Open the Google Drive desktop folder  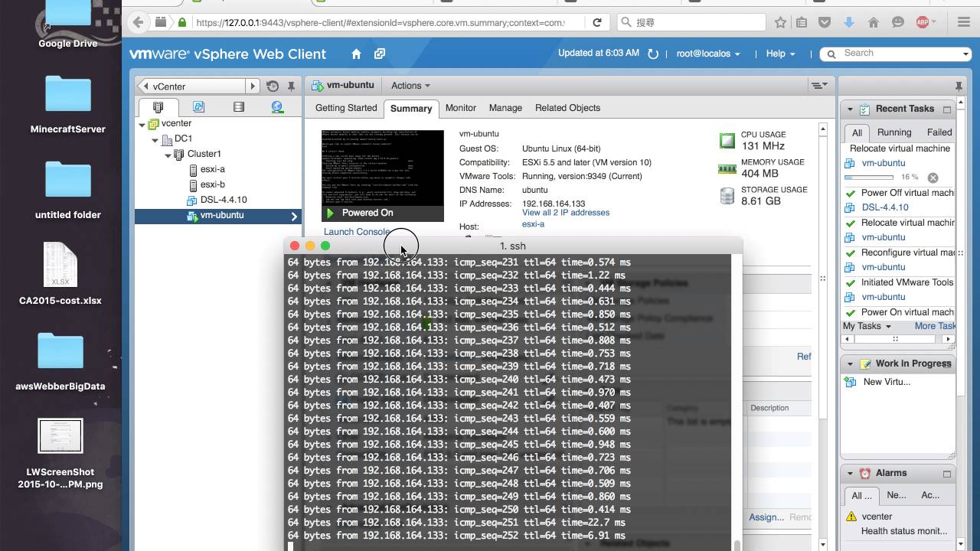tap(67, 24)
